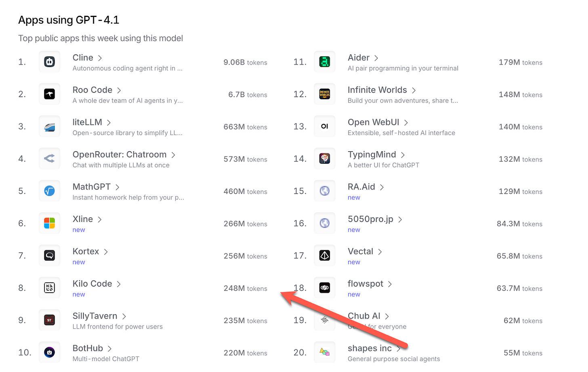Click the BotHub app icon

(49, 352)
